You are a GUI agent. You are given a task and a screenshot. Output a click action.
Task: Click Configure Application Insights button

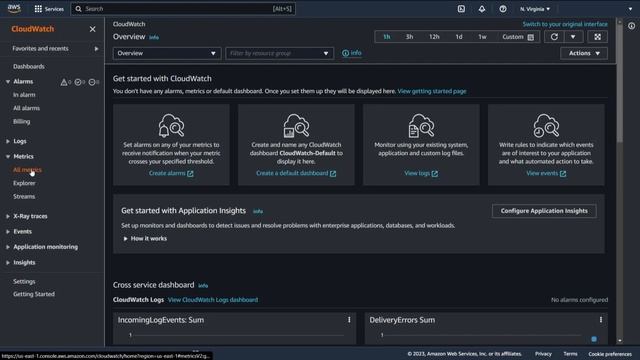pyautogui.click(x=544, y=211)
